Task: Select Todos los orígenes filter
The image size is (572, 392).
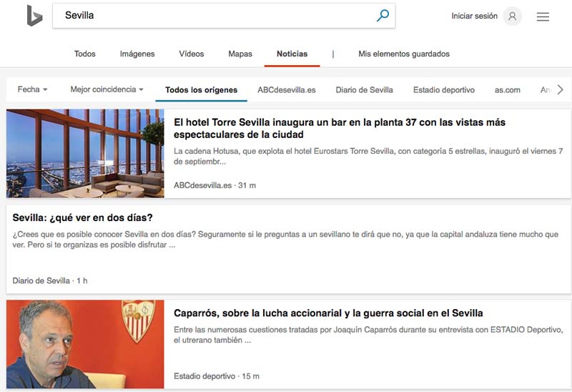Action: (x=201, y=90)
